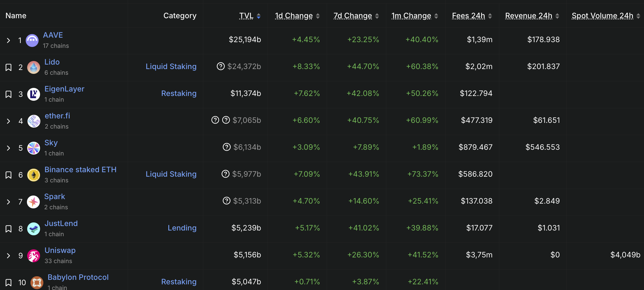Sort by Spot Volume 24h arrows
This screenshot has width=644, height=290.
(x=638, y=16)
